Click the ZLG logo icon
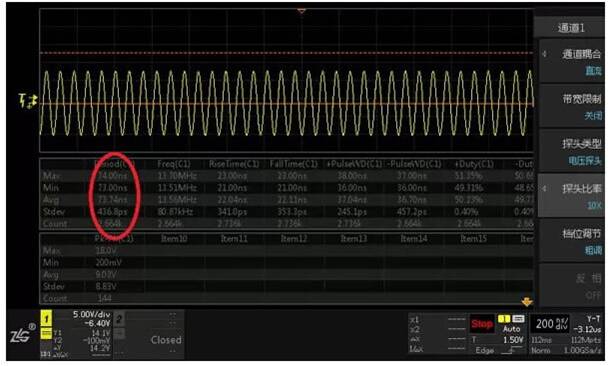The height and width of the screenshot is (366, 611). (22, 334)
